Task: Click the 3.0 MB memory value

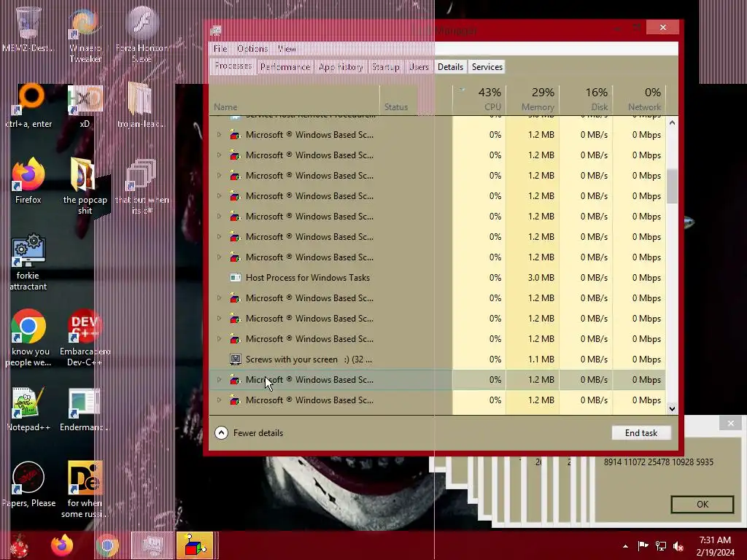Action: [x=541, y=278]
